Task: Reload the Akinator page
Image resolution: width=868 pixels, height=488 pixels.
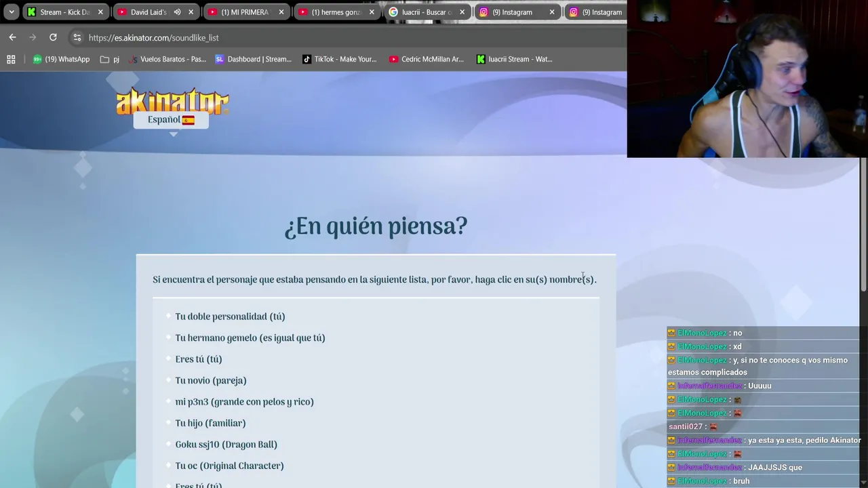Action: click(53, 37)
